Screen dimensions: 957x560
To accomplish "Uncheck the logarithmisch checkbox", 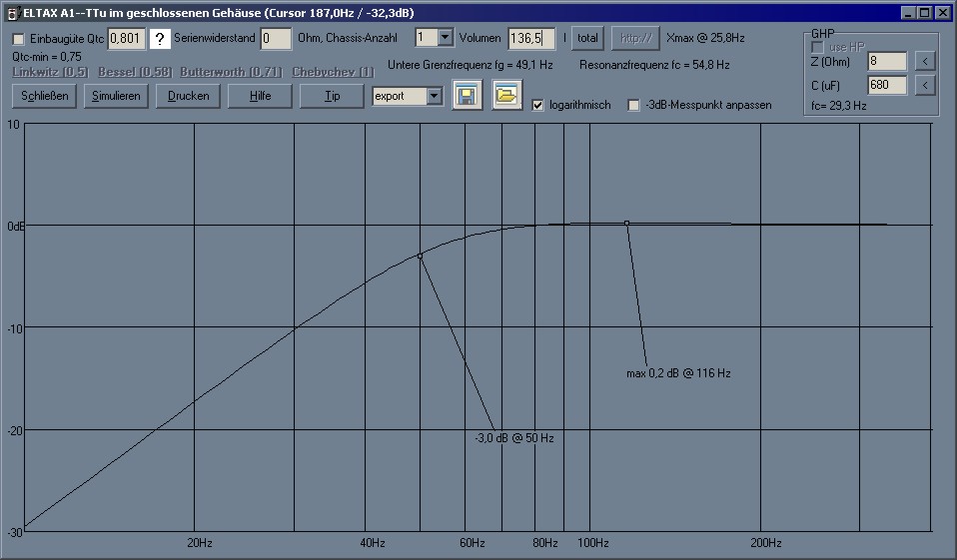I will [537, 105].
